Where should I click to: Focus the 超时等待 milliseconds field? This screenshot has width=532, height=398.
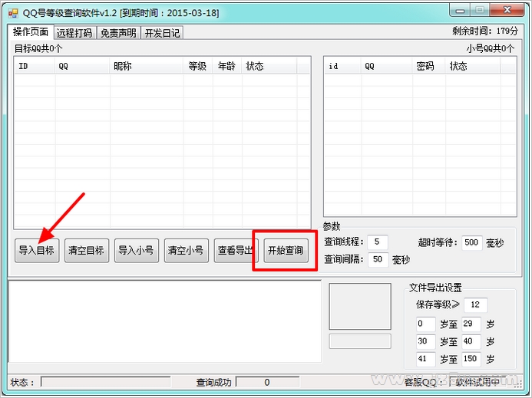click(x=471, y=242)
